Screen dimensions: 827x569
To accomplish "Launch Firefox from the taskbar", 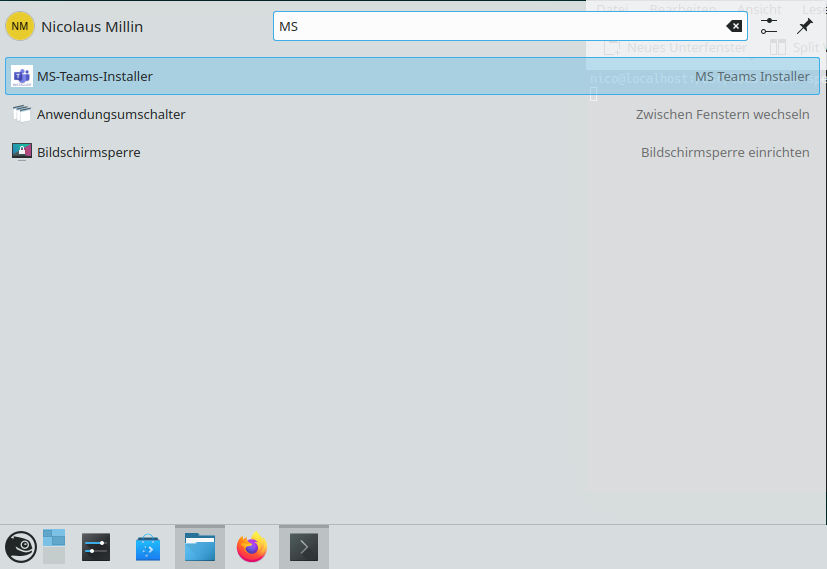I will pyautogui.click(x=252, y=547).
